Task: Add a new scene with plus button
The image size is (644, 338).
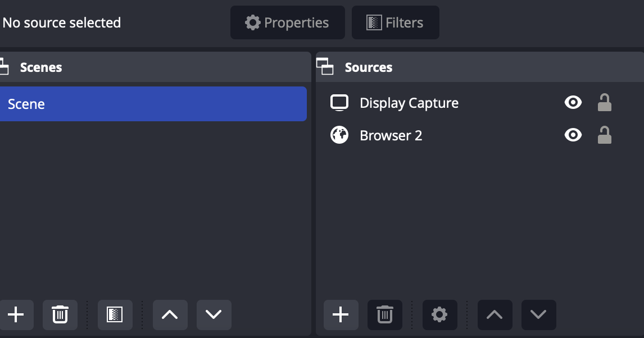Action: 16,314
